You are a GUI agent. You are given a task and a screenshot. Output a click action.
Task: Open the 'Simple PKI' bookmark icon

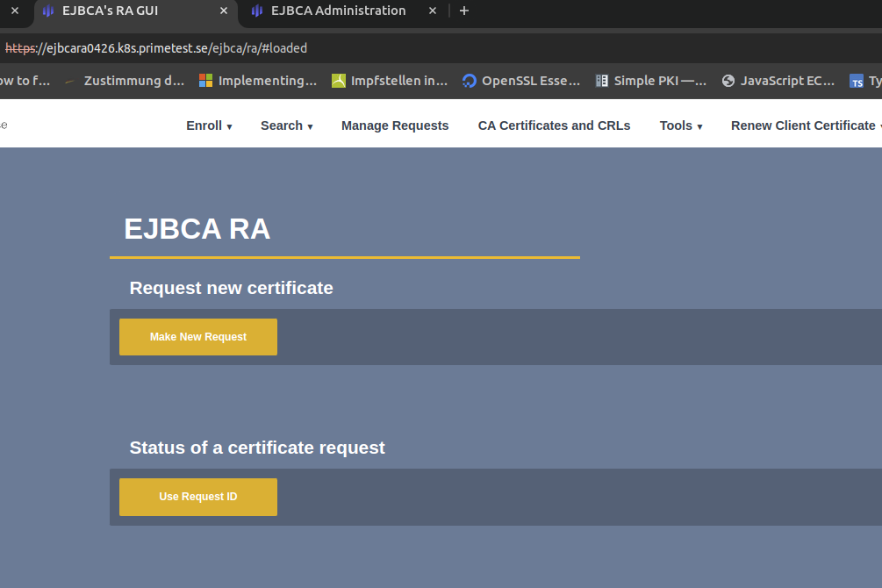[x=602, y=81]
